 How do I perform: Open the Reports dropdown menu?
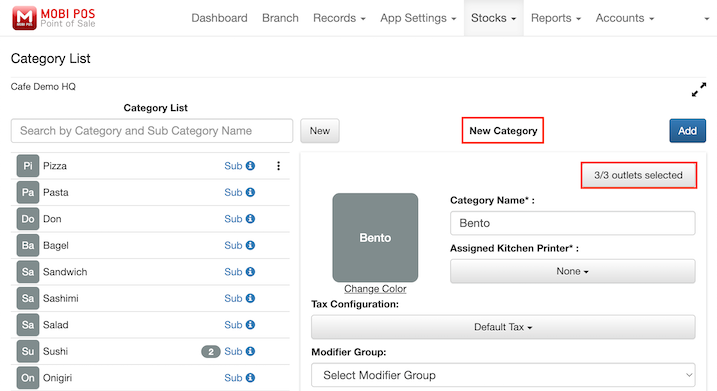(556, 18)
